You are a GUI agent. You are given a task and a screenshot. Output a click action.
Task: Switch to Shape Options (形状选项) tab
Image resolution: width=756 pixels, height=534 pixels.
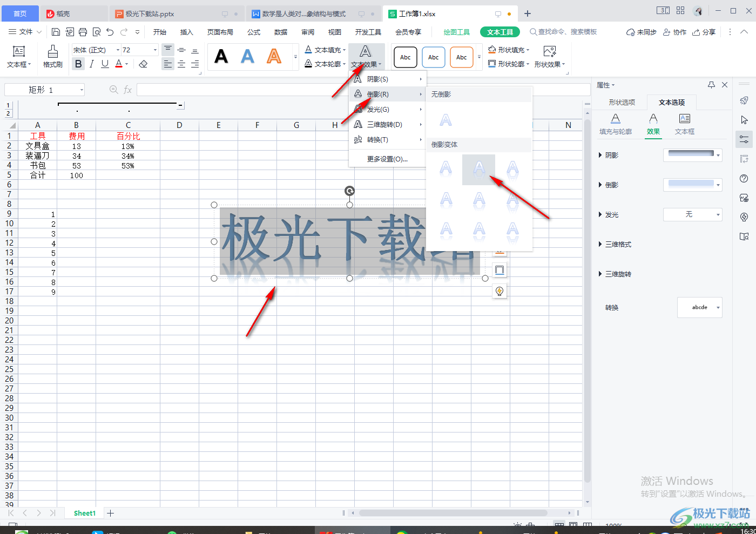click(622, 102)
